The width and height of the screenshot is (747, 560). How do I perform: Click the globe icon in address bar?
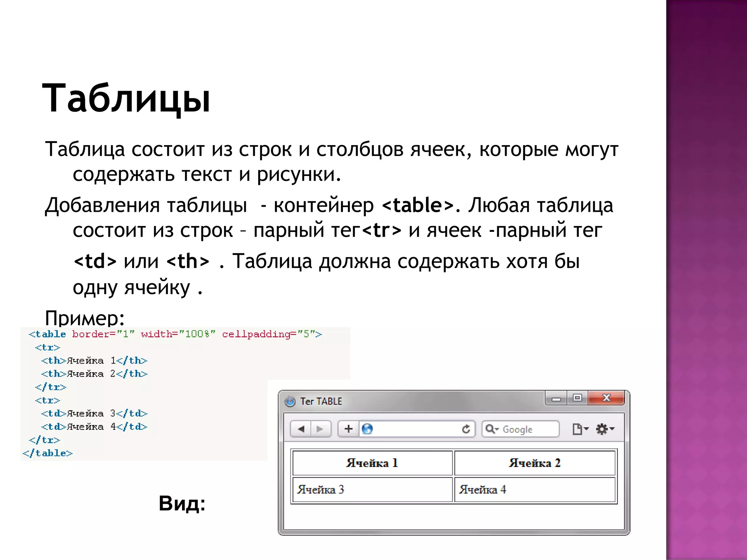[367, 429]
